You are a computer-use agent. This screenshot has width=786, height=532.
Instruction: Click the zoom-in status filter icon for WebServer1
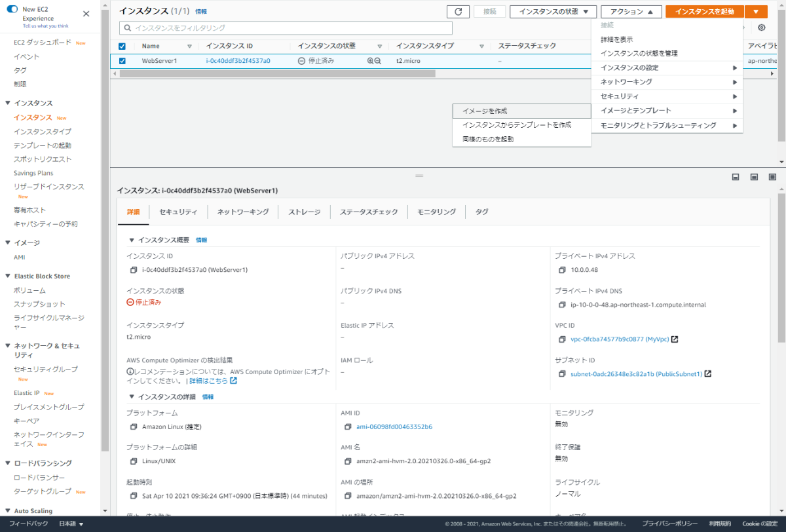tap(370, 60)
